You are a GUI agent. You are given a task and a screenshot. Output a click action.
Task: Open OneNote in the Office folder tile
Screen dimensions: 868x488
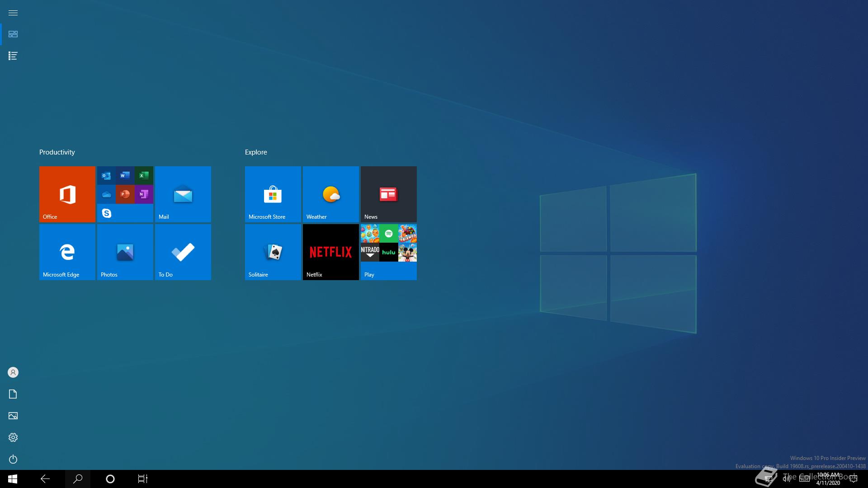tap(144, 194)
